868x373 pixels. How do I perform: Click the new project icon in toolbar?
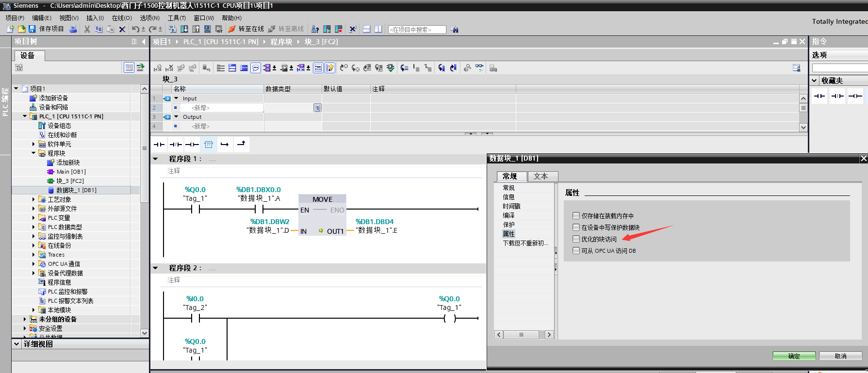tap(10, 29)
